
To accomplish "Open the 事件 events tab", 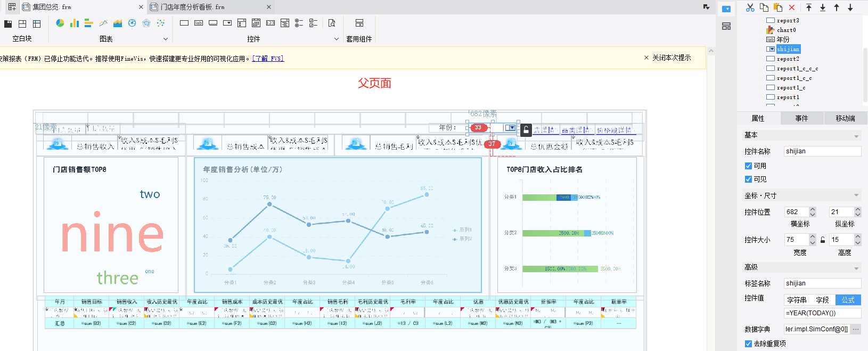I will 802,118.
